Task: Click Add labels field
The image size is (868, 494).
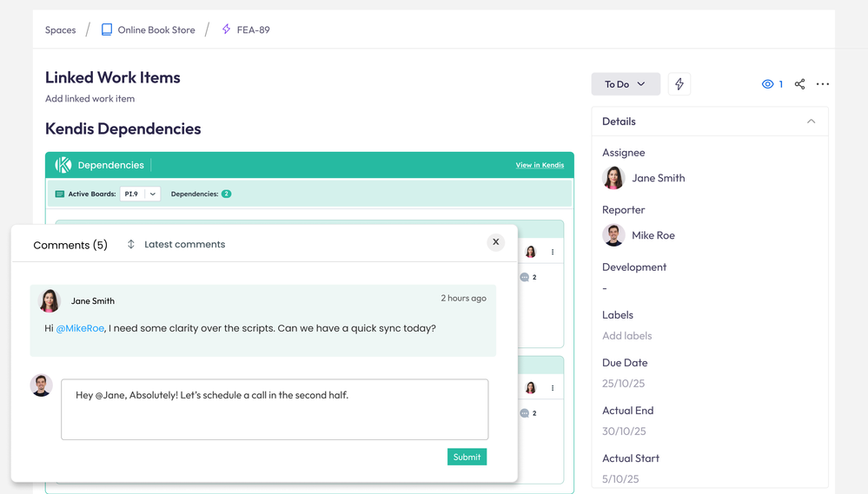Action: [627, 336]
